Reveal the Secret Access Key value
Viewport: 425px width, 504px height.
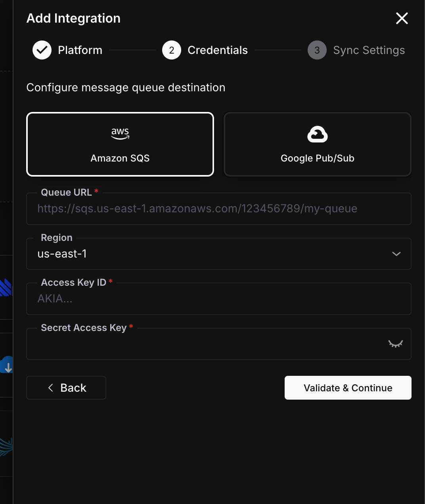(x=396, y=344)
